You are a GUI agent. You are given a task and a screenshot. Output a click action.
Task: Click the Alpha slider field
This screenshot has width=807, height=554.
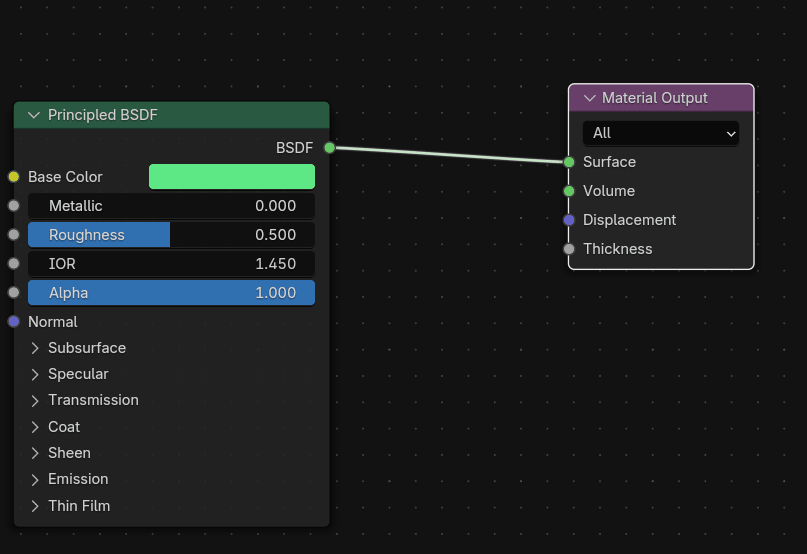[171, 293]
